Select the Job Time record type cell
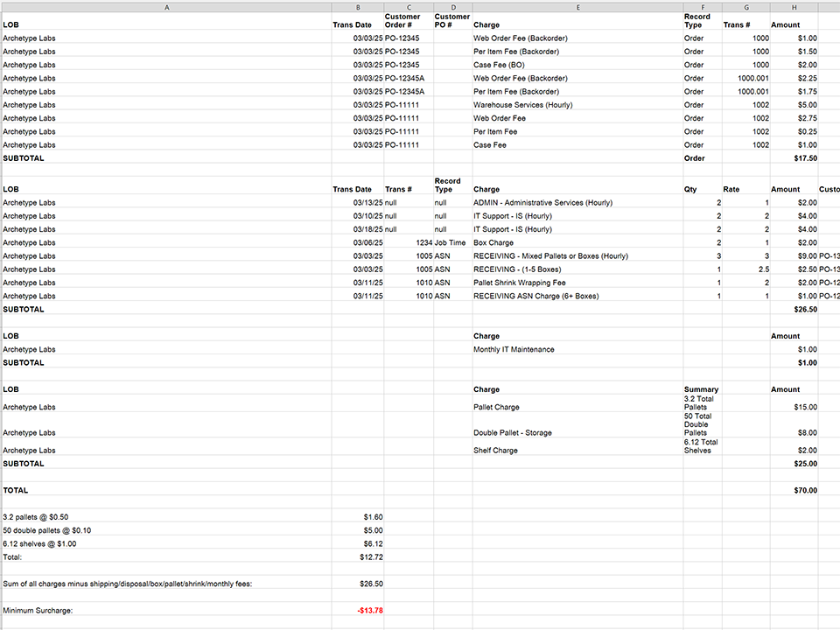 tap(452, 242)
